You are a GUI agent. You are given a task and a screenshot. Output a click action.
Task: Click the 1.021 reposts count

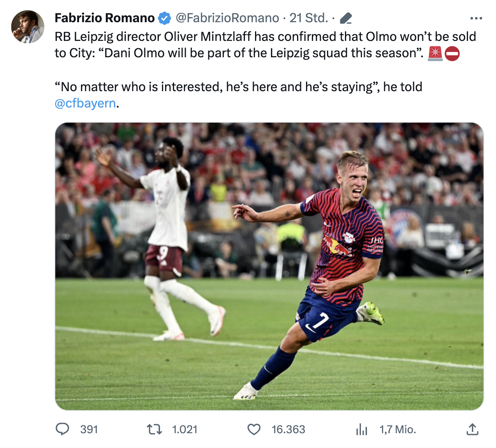tap(185, 429)
